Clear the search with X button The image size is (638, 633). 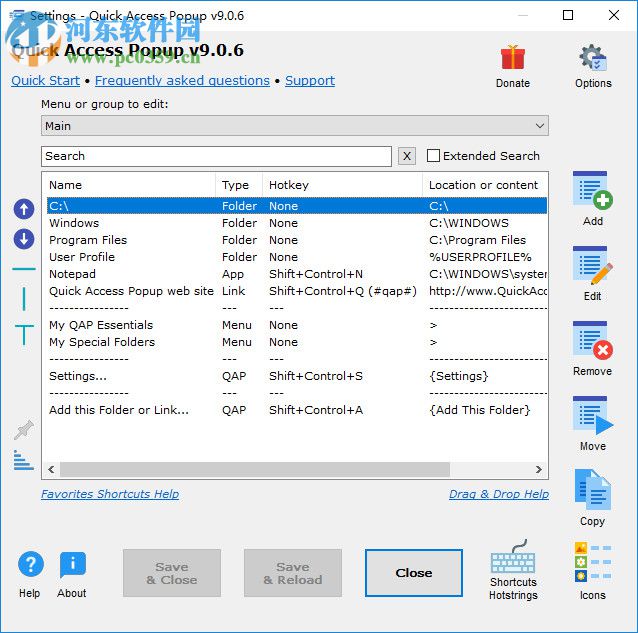click(406, 156)
